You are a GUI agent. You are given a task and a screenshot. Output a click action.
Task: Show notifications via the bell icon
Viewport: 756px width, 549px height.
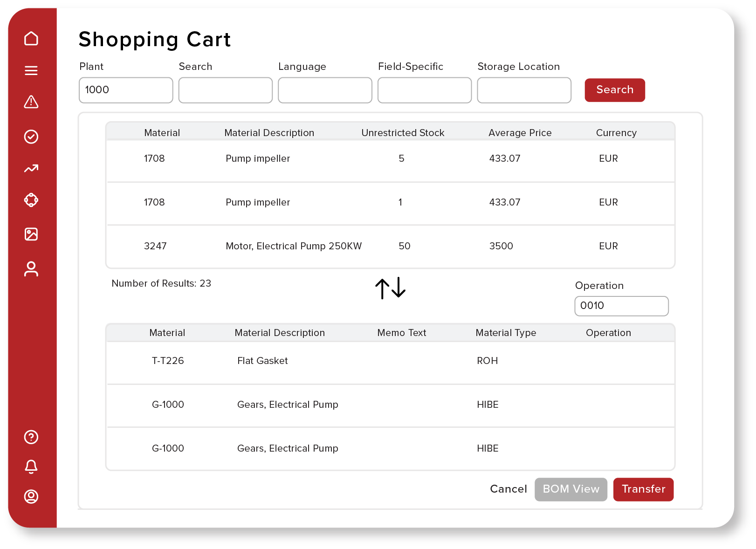pyautogui.click(x=31, y=467)
